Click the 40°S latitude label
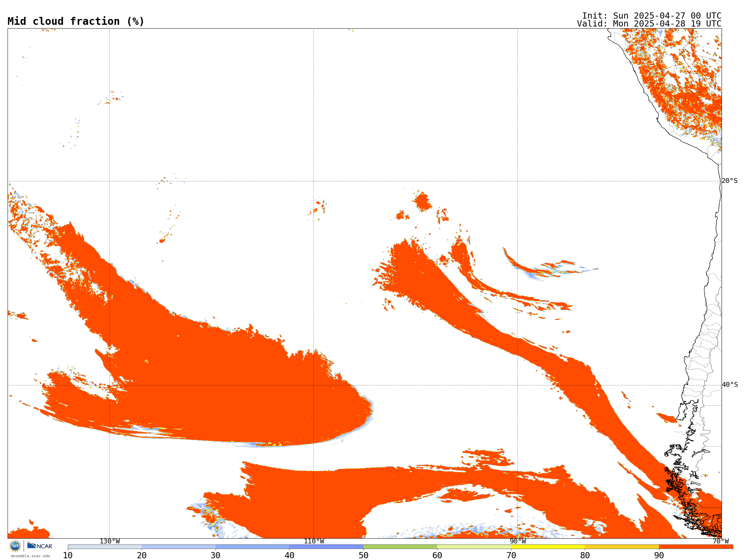 click(x=730, y=385)
